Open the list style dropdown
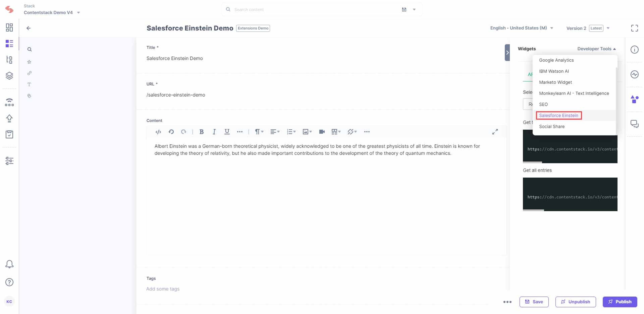Screen dimensions: 644x314 (x=291, y=132)
